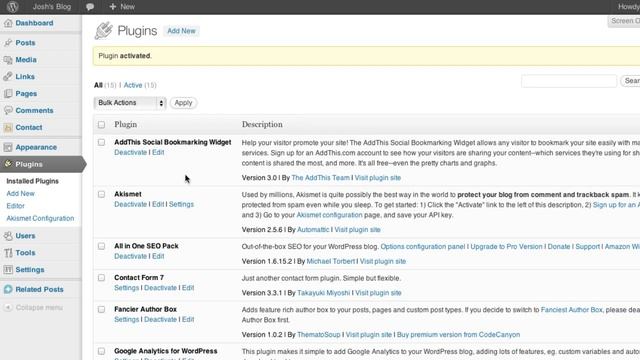
Task: Click the Tools icon in sidebar
Action: 8,253
